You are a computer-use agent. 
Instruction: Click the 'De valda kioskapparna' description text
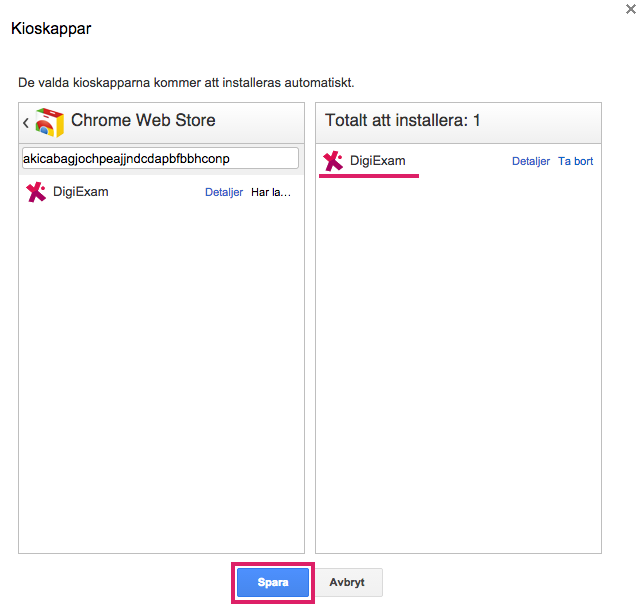(x=186, y=83)
